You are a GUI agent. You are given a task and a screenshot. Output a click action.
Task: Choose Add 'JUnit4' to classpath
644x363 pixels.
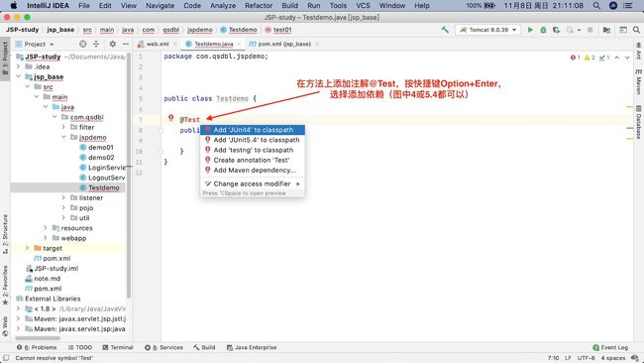(x=253, y=130)
